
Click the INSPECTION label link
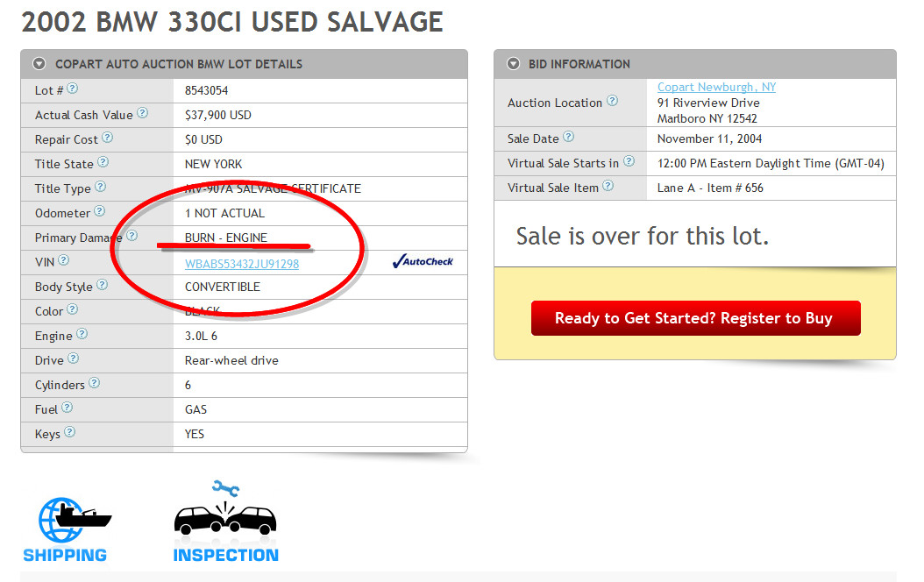[x=225, y=556]
